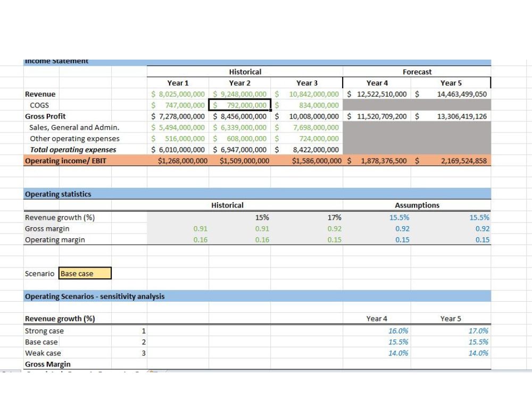532x399 pixels.
Task: Select the Operating income/ EBIT label
Action: click(65, 161)
